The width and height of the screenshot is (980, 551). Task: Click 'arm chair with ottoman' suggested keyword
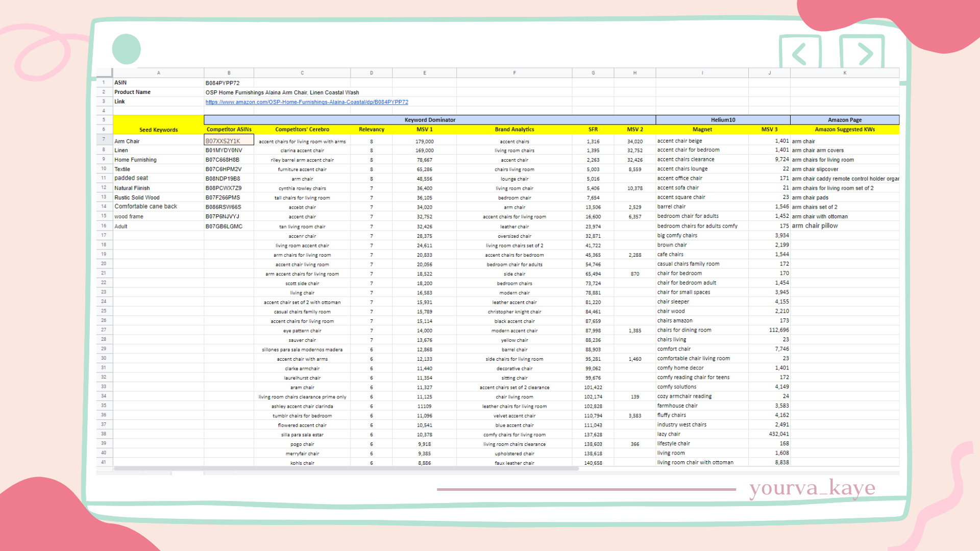[x=845, y=216]
